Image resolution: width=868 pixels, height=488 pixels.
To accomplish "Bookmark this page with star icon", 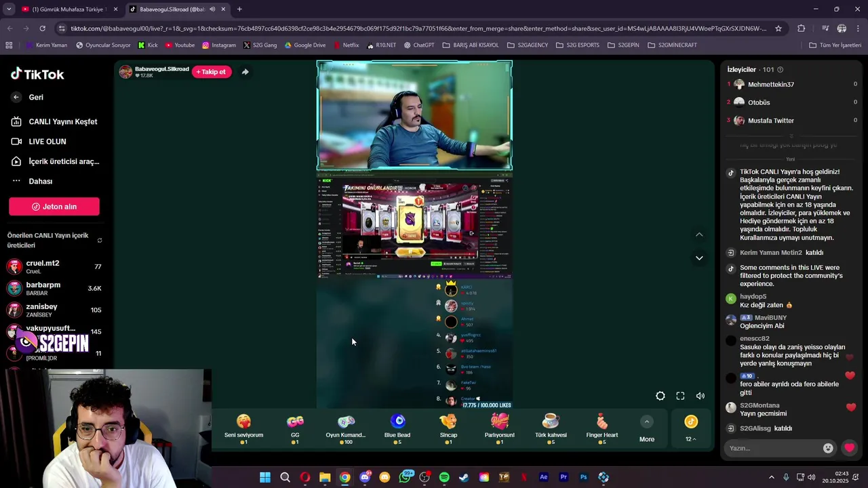I will coord(778,28).
